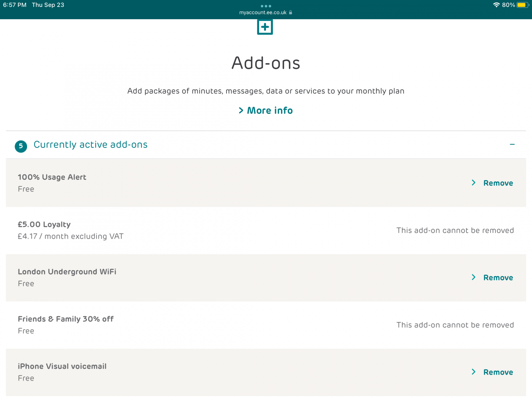Viewport: 532px width, 399px height.
Task: Expand the More info chevron
Action: coord(241,110)
